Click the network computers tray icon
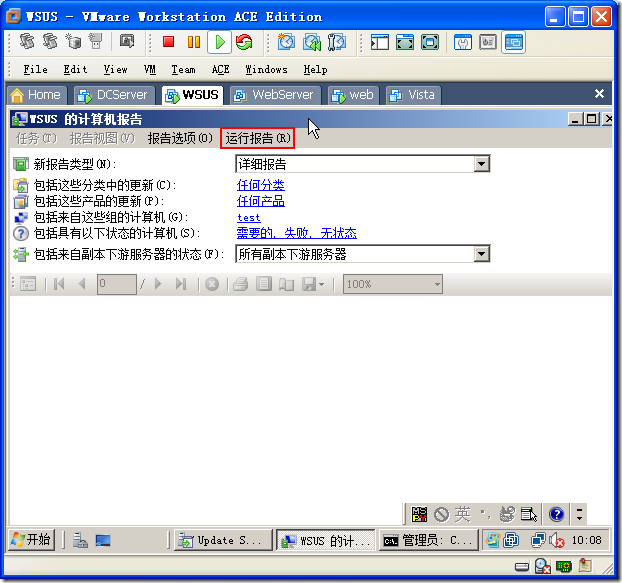The width and height of the screenshot is (622, 583). point(538,540)
